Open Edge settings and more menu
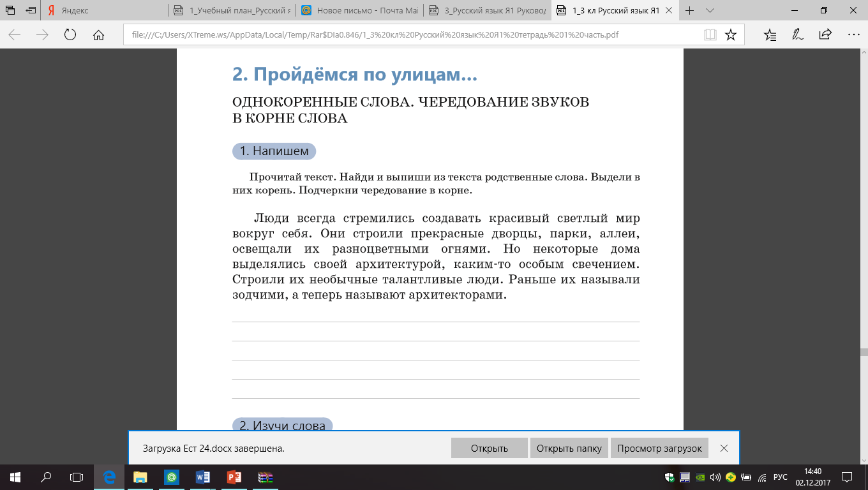Viewport: 868px width, 490px height. coord(853,35)
